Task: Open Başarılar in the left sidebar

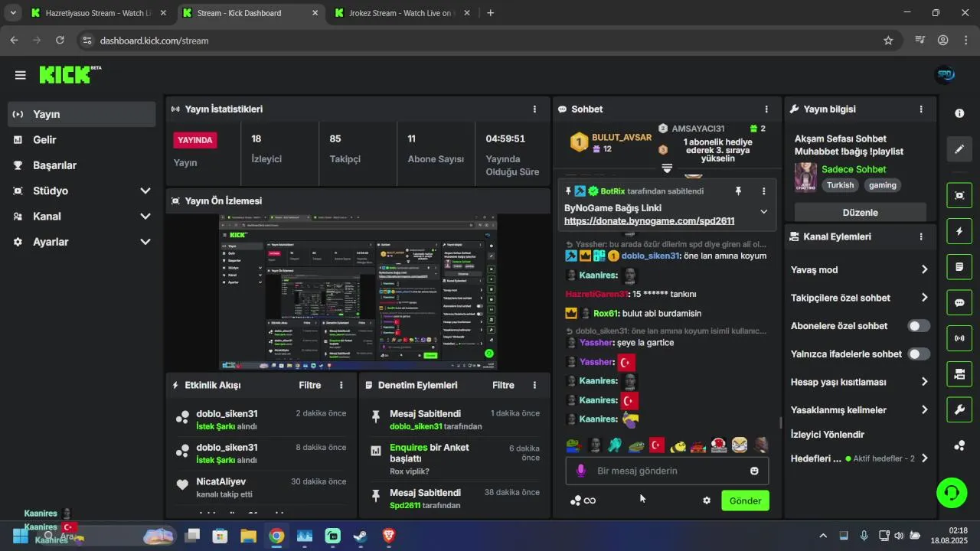Action: 83,165
